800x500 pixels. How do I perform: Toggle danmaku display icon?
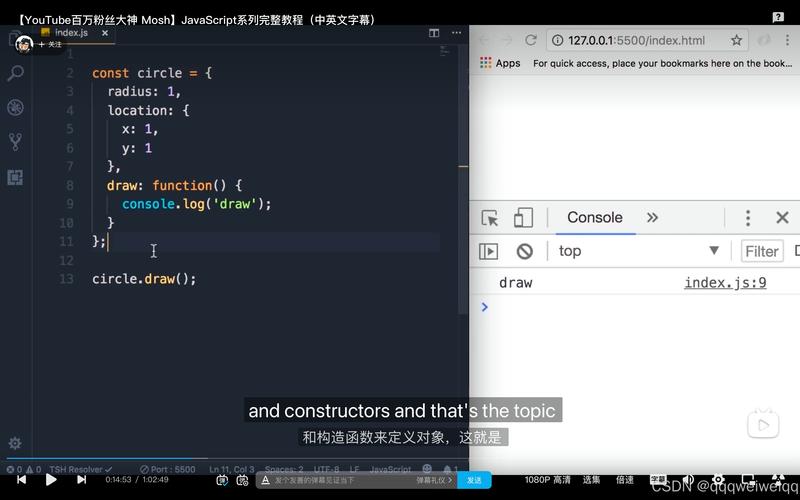[x=222, y=480]
